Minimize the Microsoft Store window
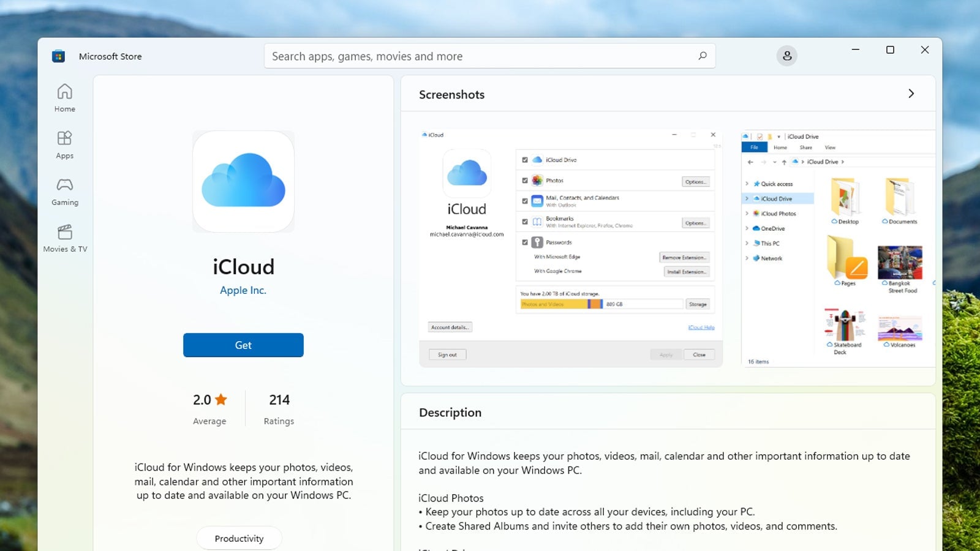Image resolution: width=980 pixels, height=551 pixels. pos(855,50)
